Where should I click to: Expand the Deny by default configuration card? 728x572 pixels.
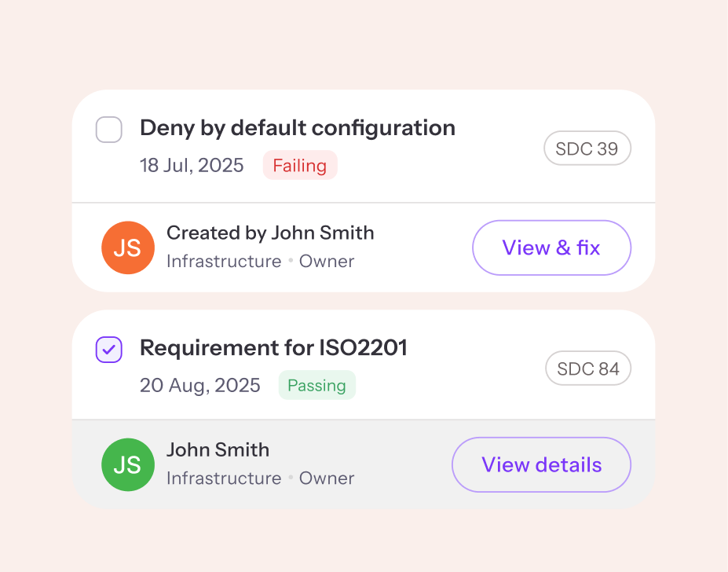297,127
